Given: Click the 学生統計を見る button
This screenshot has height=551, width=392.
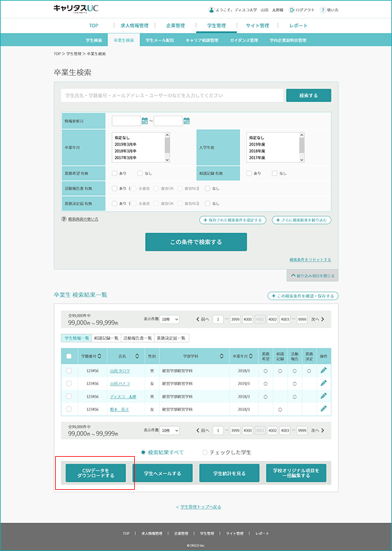Looking at the screenshot, I should (x=229, y=473).
